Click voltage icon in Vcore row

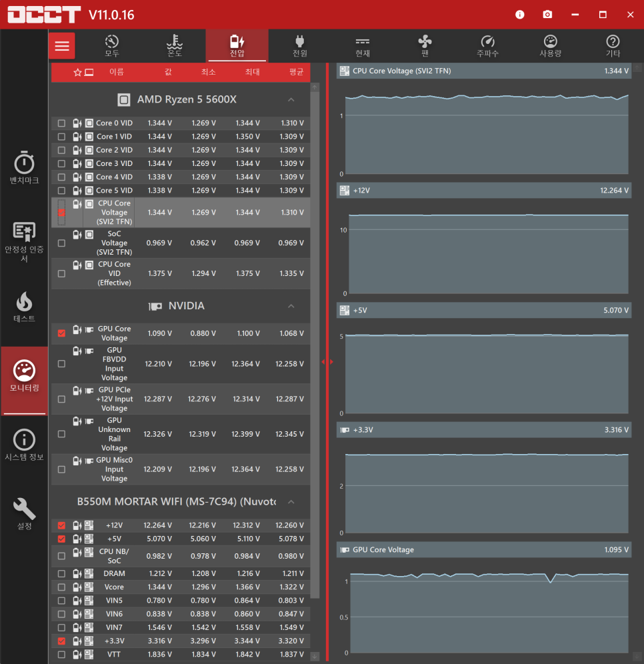tap(77, 587)
